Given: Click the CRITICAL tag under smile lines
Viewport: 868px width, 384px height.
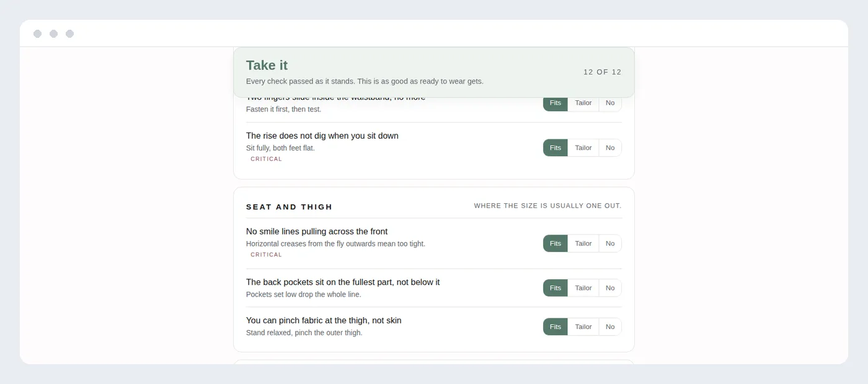Looking at the screenshot, I should click(x=266, y=255).
